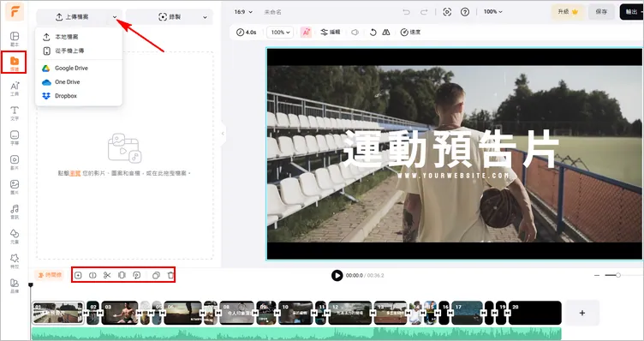Open the help question mark icon

[x=465, y=12]
